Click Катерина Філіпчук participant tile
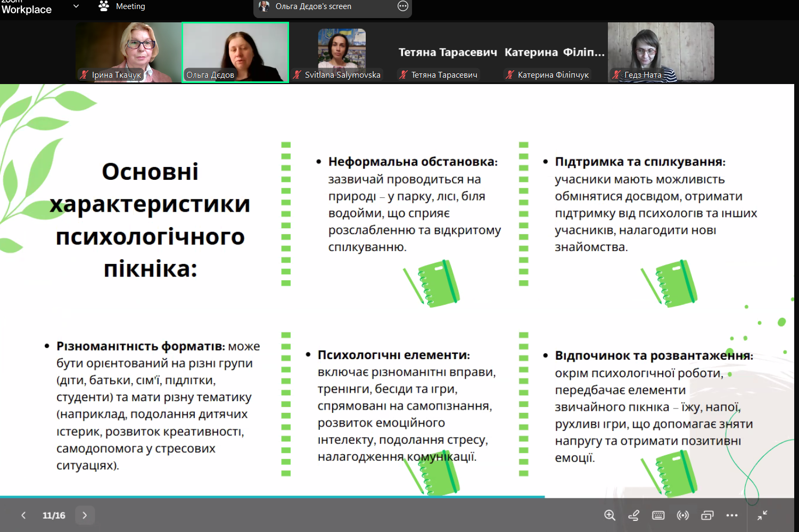The width and height of the screenshot is (799, 532). [554, 52]
